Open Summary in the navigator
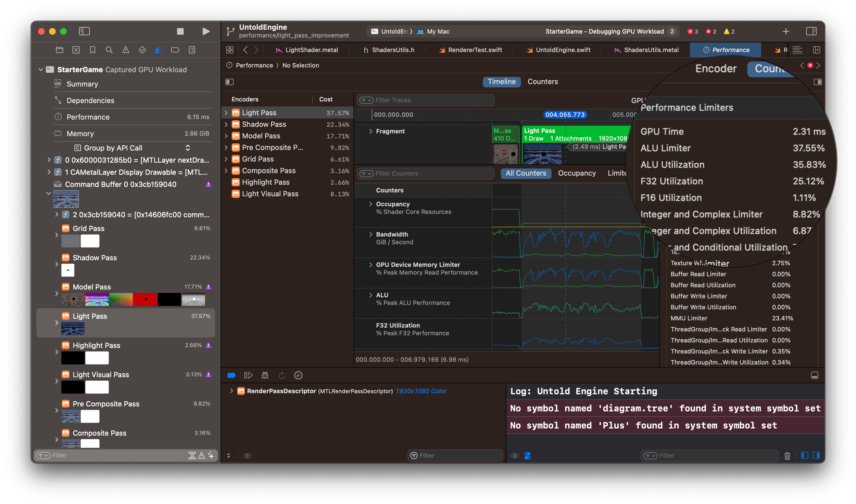The image size is (856, 504). (x=82, y=84)
